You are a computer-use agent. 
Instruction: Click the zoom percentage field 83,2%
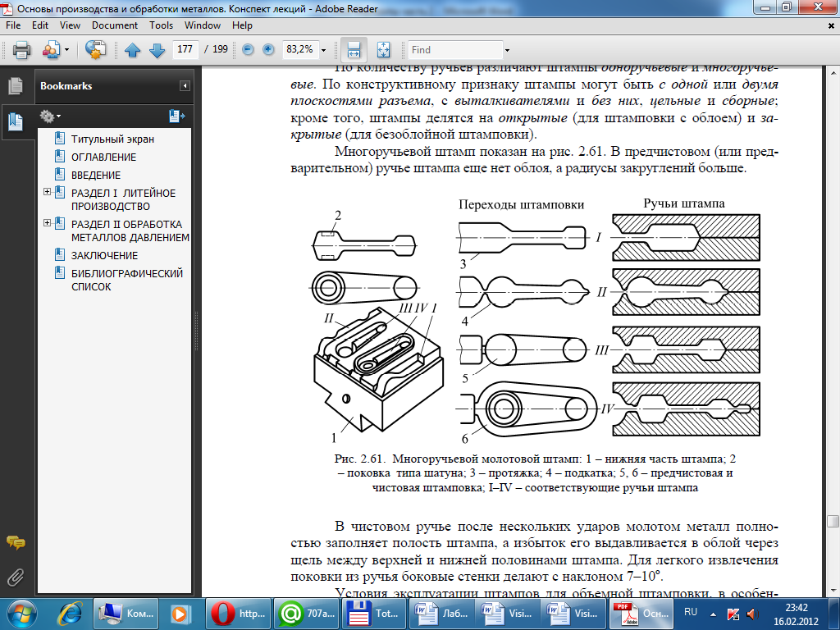coord(300,49)
